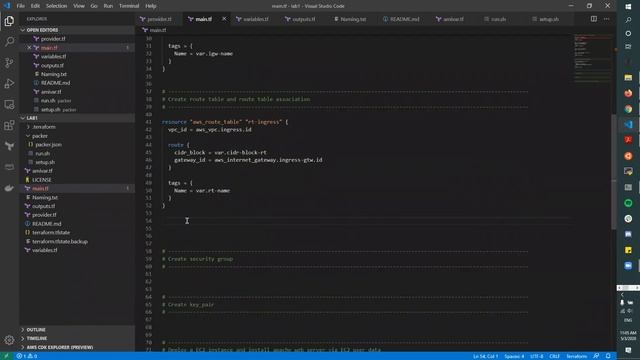Viewport: 640px width, 360px height.
Task: Open the Explorer view in the activity bar
Action: [9, 20]
